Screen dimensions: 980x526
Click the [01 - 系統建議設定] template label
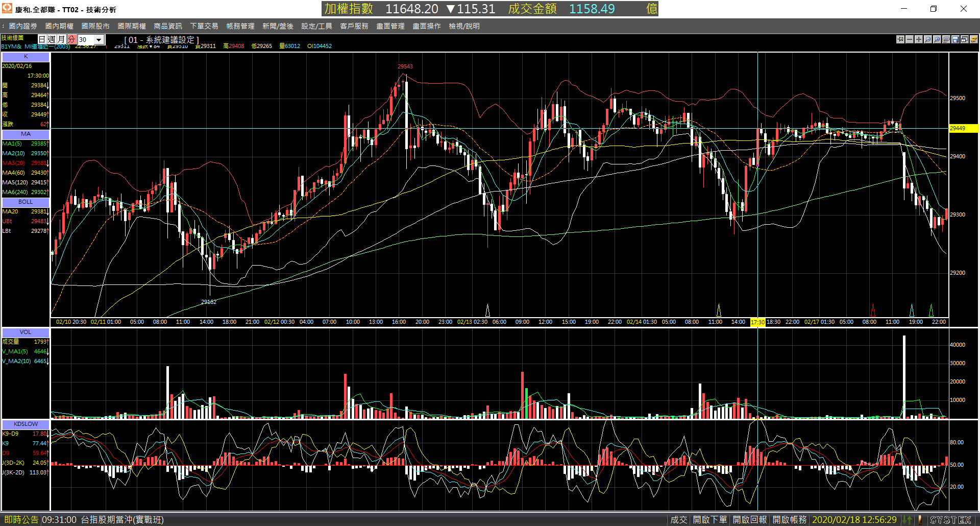pos(161,40)
